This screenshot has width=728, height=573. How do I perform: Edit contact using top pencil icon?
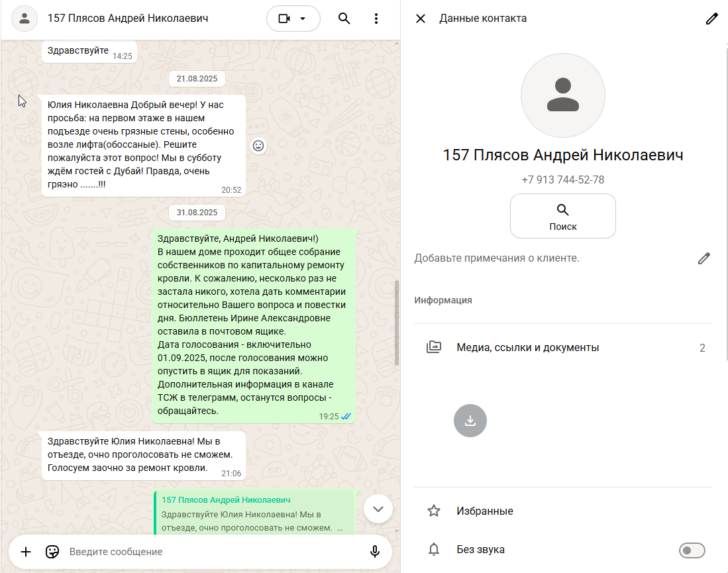click(x=711, y=19)
